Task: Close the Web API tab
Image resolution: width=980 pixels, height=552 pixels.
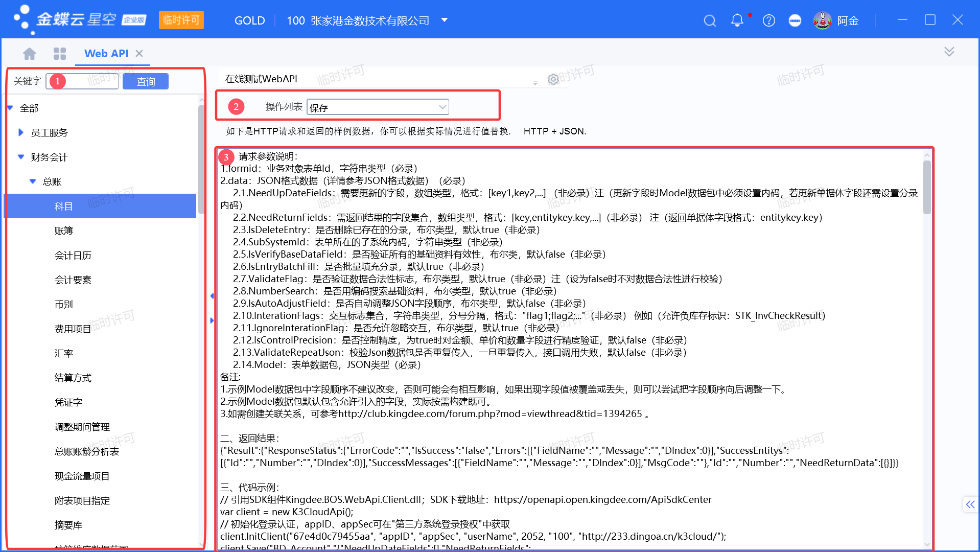Action: pos(139,53)
